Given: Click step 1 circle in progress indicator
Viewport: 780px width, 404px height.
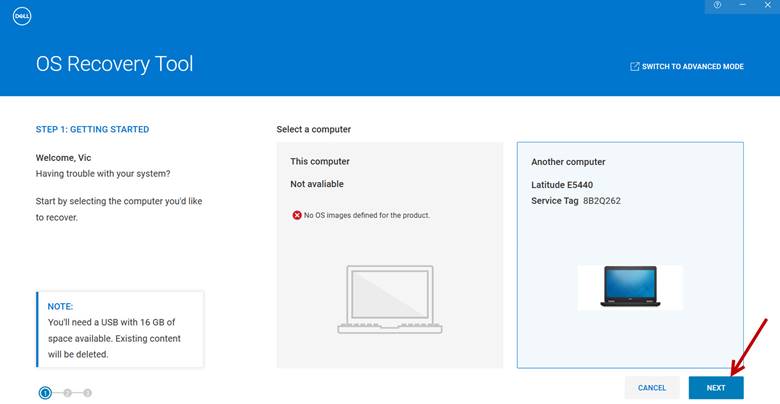Looking at the screenshot, I should pyautogui.click(x=45, y=393).
